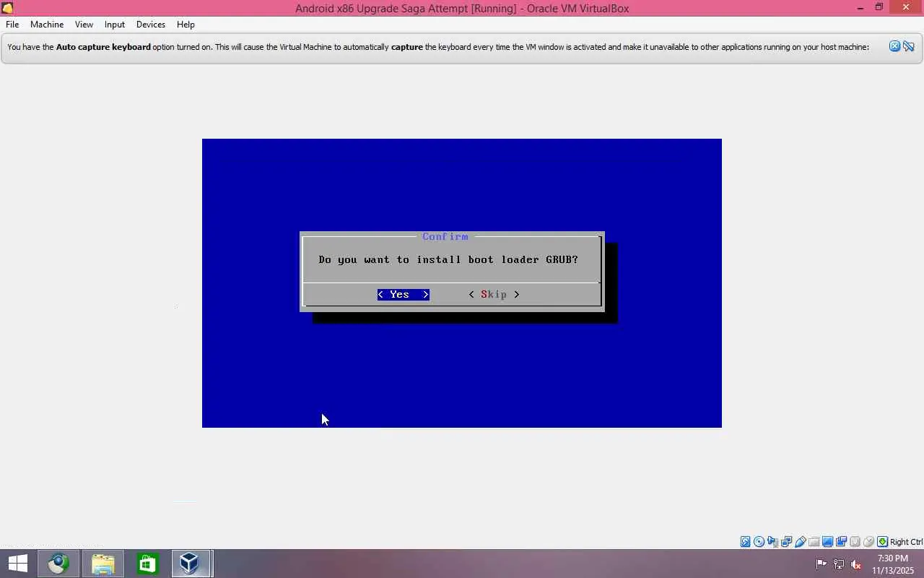Open the Devices menu
Screen dimensions: 924x578
[151, 25]
